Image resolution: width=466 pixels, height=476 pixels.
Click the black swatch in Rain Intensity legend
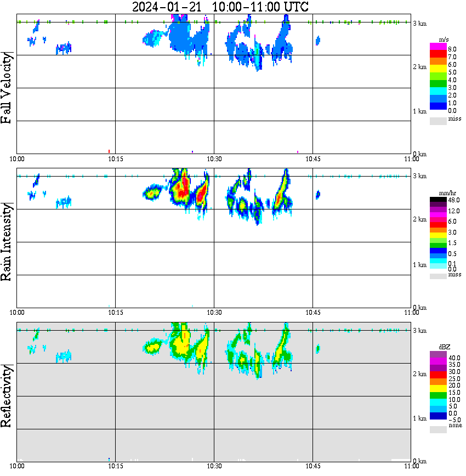point(438,200)
